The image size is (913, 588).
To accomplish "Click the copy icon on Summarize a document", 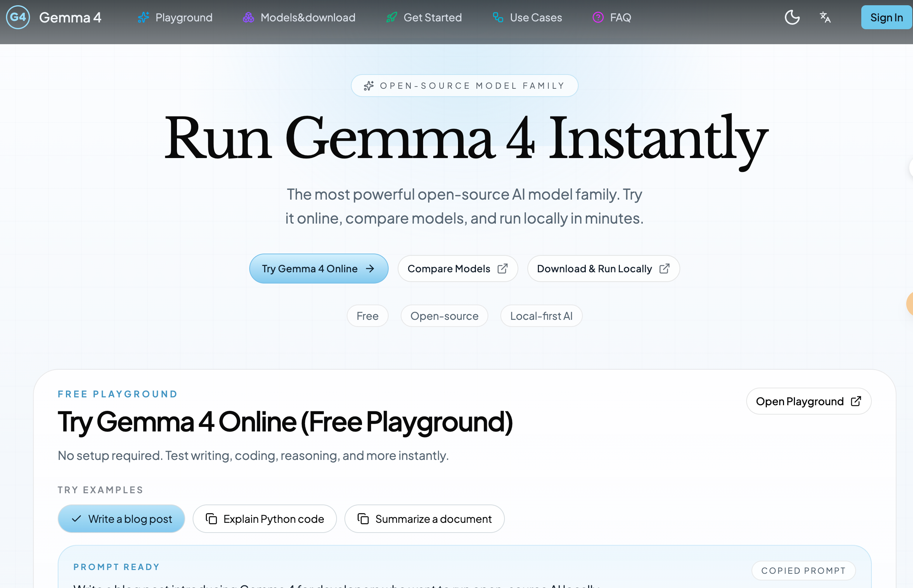I will pyautogui.click(x=363, y=518).
